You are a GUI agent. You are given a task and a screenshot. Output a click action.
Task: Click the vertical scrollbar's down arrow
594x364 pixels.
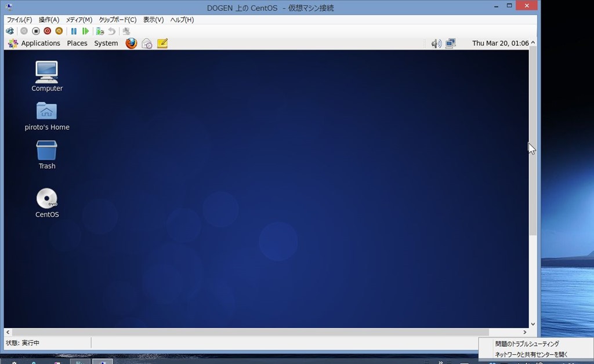(533, 324)
